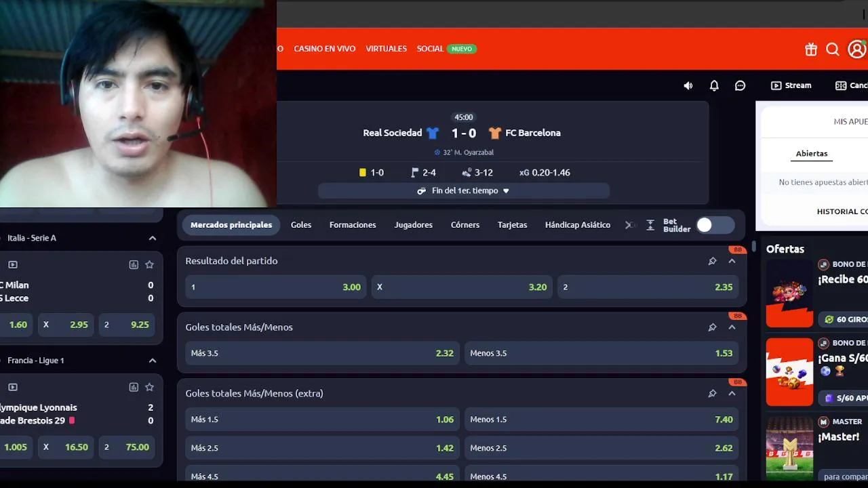Pin the Resultado del partido market
The height and width of the screenshot is (488, 868).
[712, 261]
